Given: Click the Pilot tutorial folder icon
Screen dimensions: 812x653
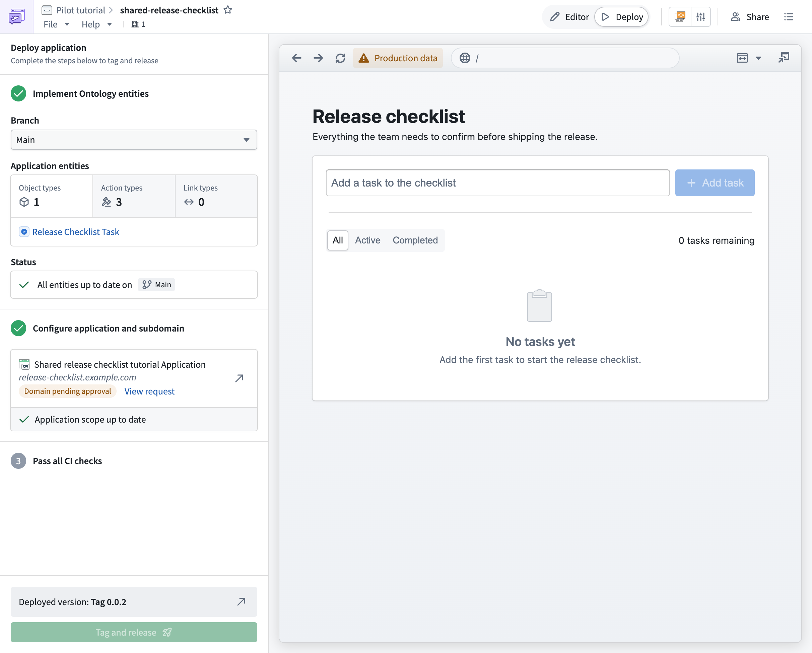Looking at the screenshot, I should (x=47, y=10).
